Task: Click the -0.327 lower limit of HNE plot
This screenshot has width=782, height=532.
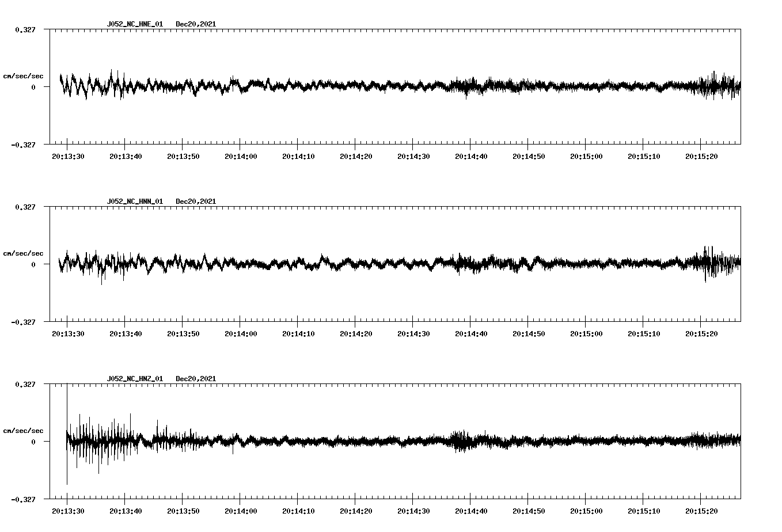Action: tap(23, 145)
